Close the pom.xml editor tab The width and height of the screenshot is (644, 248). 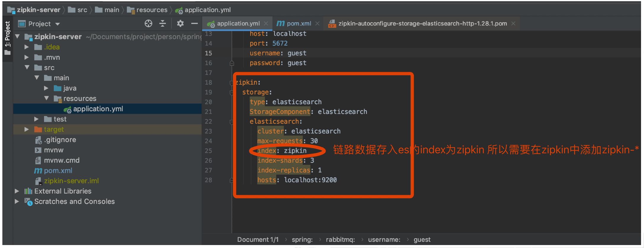point(317,24)
